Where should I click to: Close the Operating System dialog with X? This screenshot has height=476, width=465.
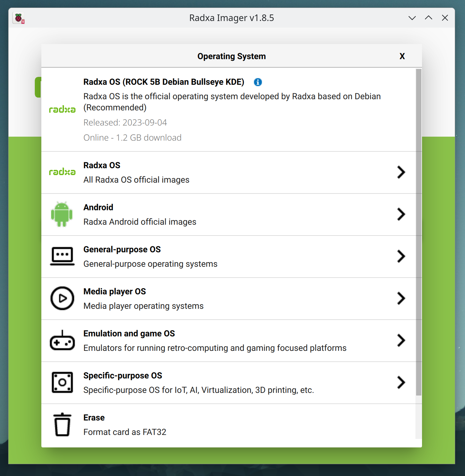[x=402, y=56]
